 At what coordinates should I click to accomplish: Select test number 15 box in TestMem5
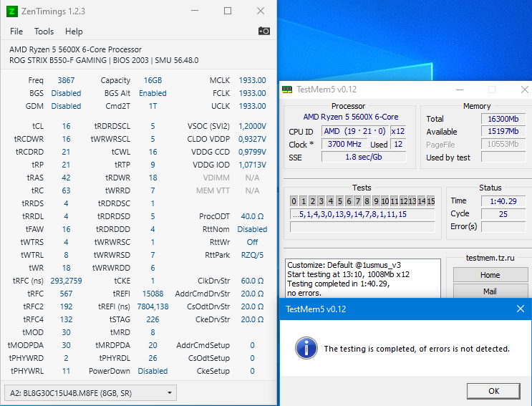(x=431, y=201)
